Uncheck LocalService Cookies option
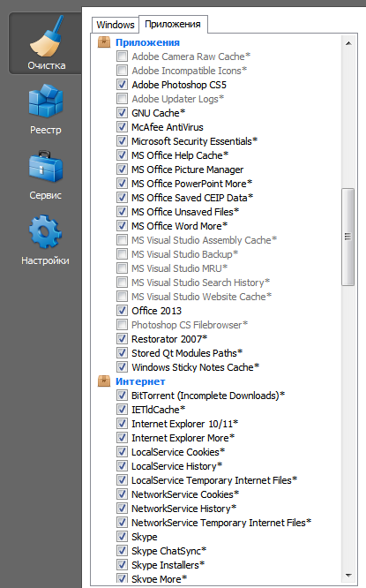 (122, 452)
